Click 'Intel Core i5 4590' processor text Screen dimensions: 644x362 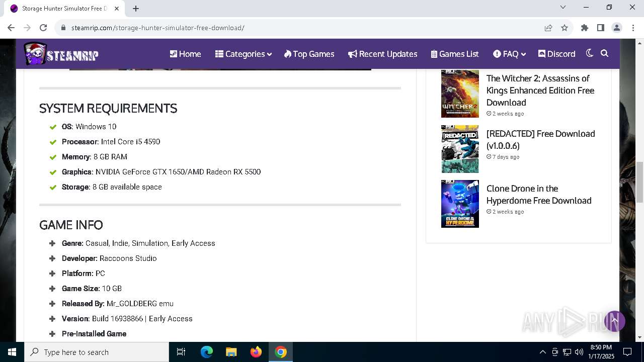(130, 142)
